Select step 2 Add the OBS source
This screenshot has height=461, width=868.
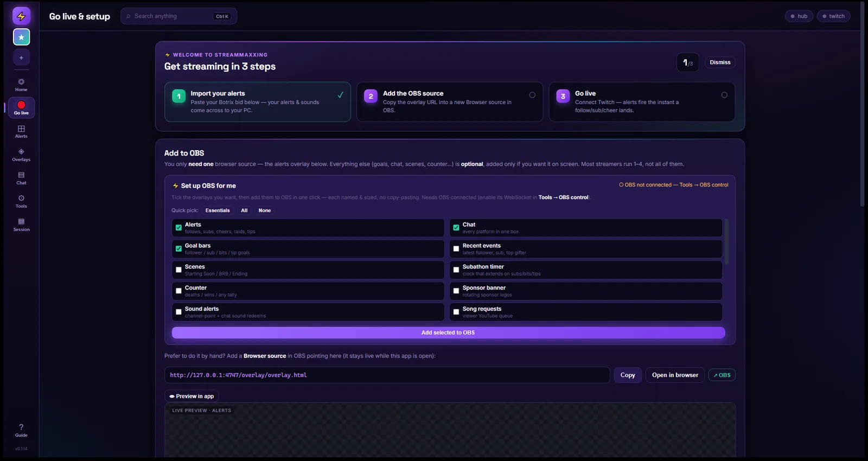point(450,102)
